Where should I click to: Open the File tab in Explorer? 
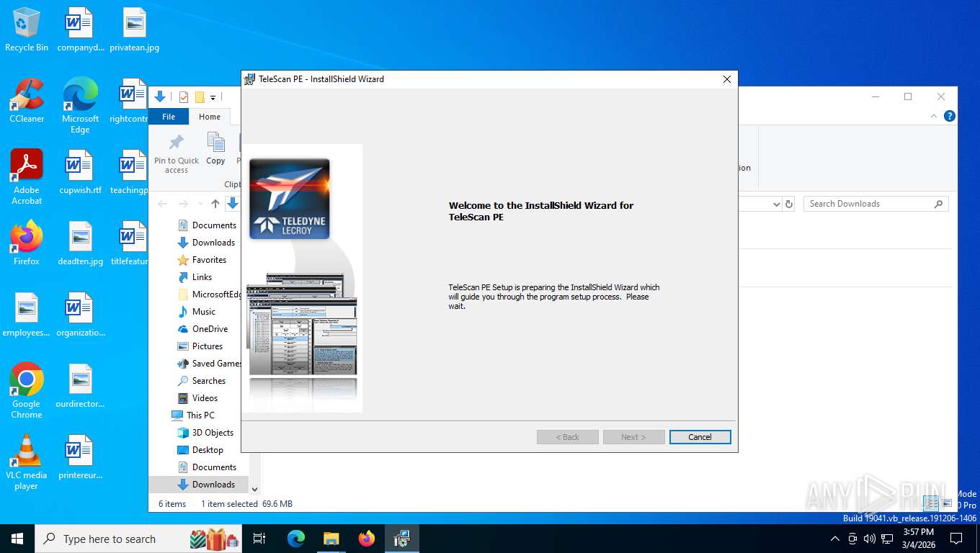tap(169, 117)
